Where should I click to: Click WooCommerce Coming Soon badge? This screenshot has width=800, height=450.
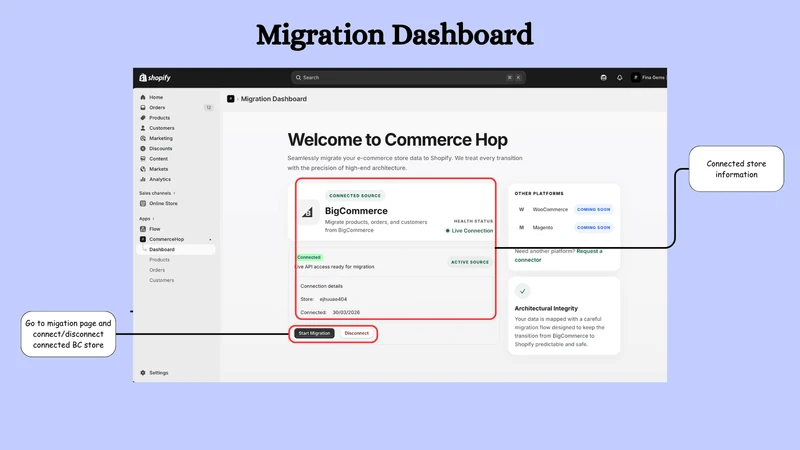click(593, 209)
